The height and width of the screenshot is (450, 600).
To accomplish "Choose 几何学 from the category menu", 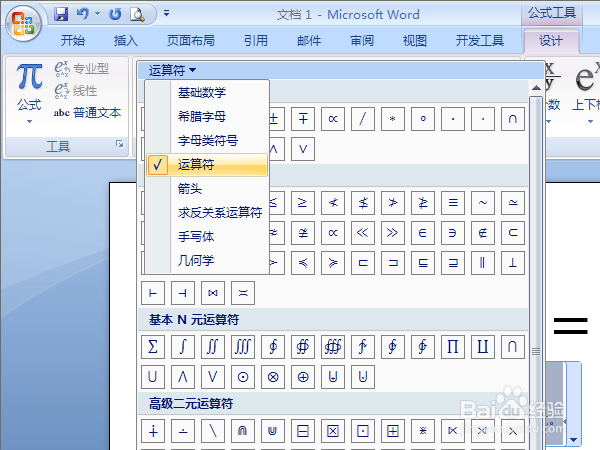I will pos(207,261).
